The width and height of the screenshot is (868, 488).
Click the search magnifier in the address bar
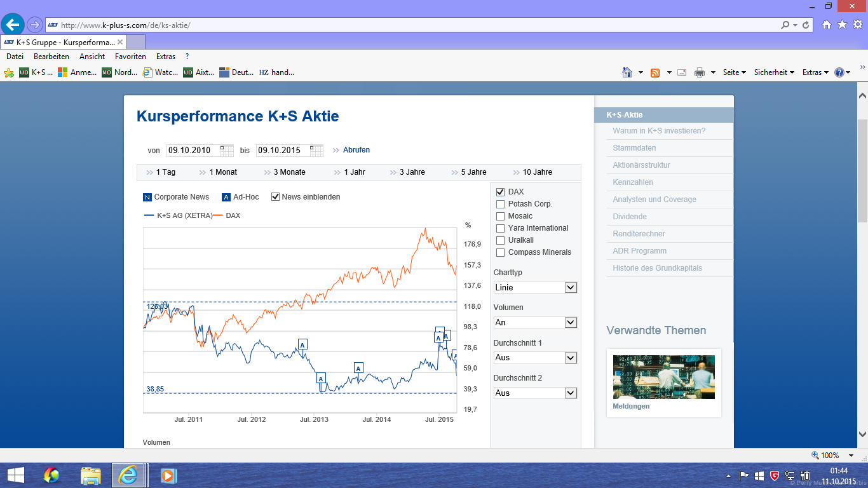(x=785, y=25)
